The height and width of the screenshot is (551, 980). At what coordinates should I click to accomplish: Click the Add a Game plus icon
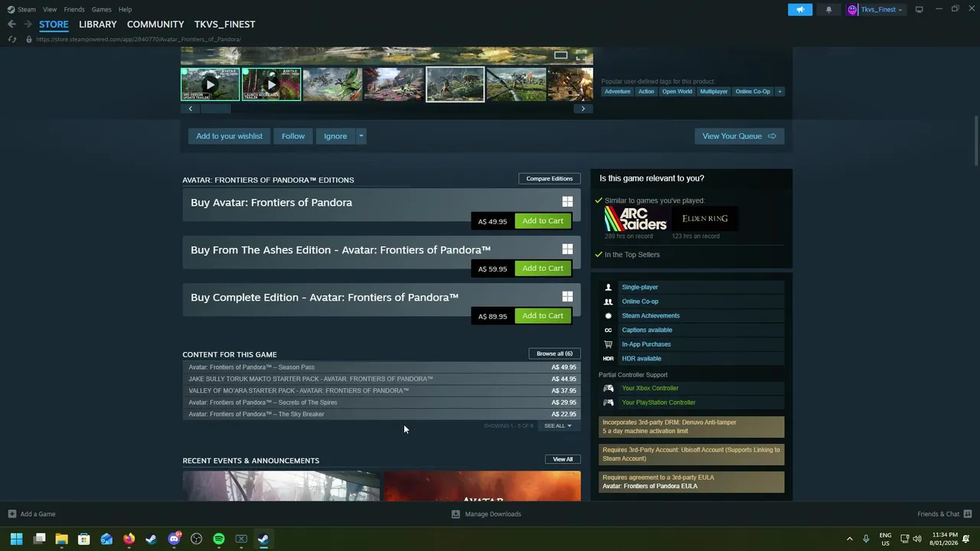tap(11, 514)
